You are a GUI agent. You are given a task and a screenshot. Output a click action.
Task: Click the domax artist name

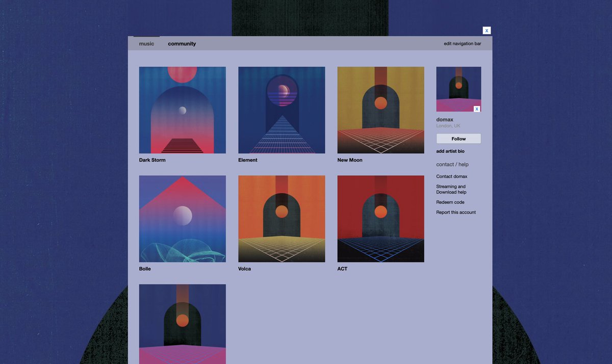[445, 120]
